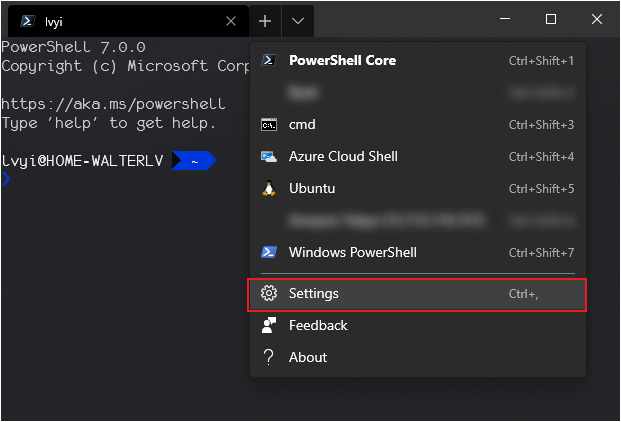Click the aka.ms/powershell link text
Image resolution: width=621 pixels, height=422 pixels.
click(114, 104)
